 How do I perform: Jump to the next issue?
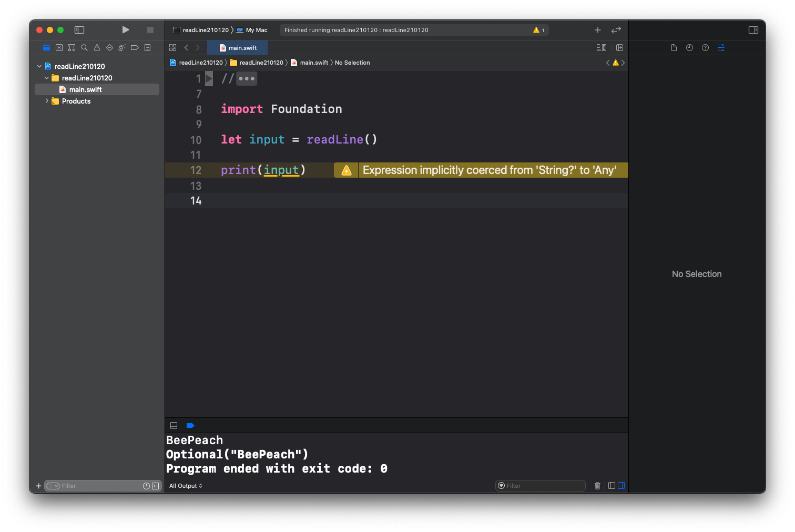pos(623,63)
